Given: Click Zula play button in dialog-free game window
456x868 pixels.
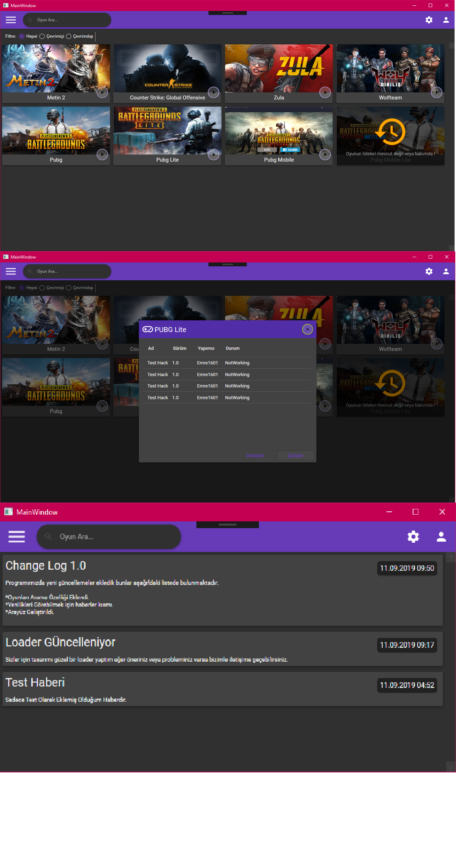Looking at the screenshot, I should pyautogui.click(x=325, y=92).
